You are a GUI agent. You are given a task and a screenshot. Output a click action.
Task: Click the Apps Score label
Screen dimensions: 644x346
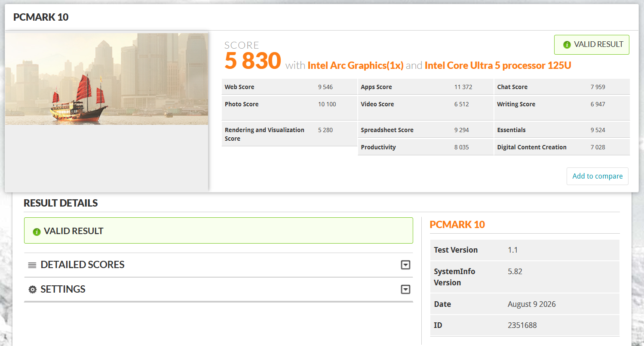(377, 87)
